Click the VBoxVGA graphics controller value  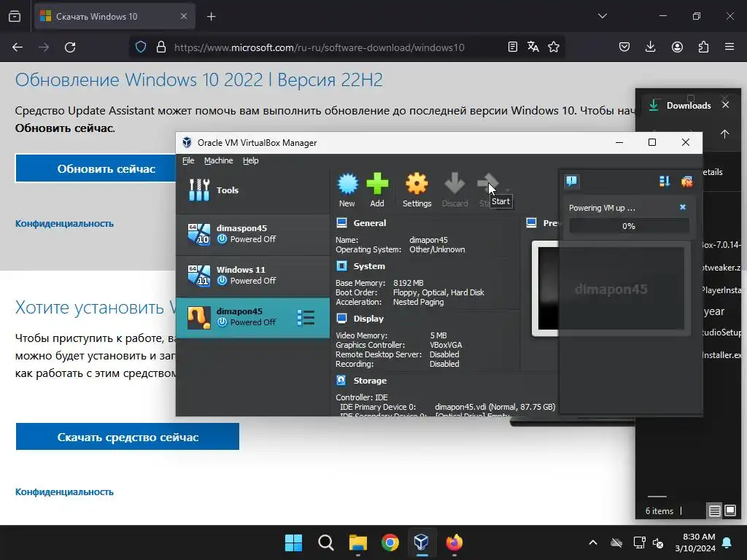click(446, 345)
